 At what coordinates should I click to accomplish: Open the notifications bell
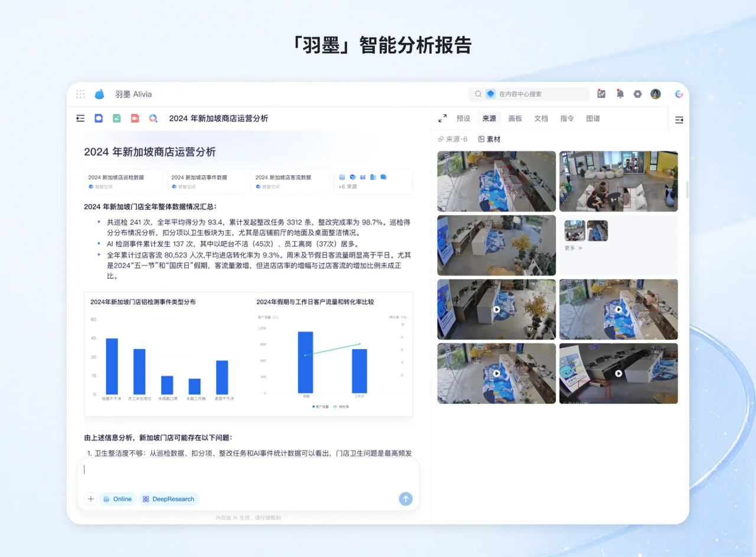click(620, 94)
